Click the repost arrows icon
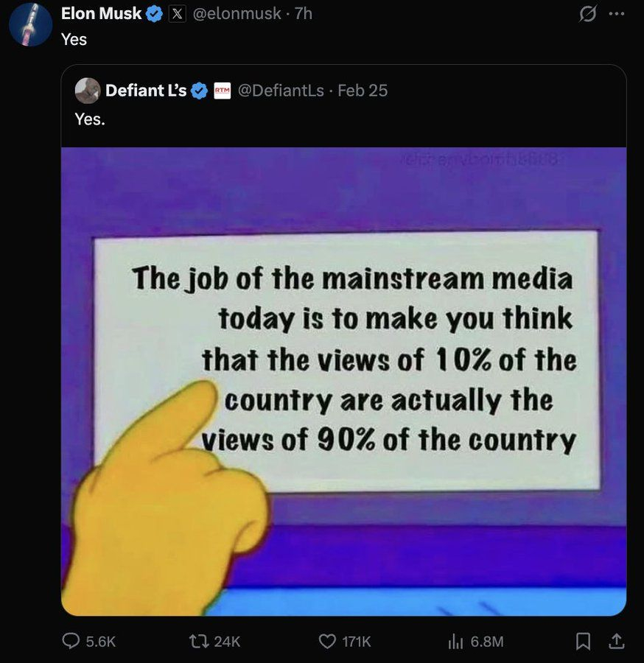 199,641
